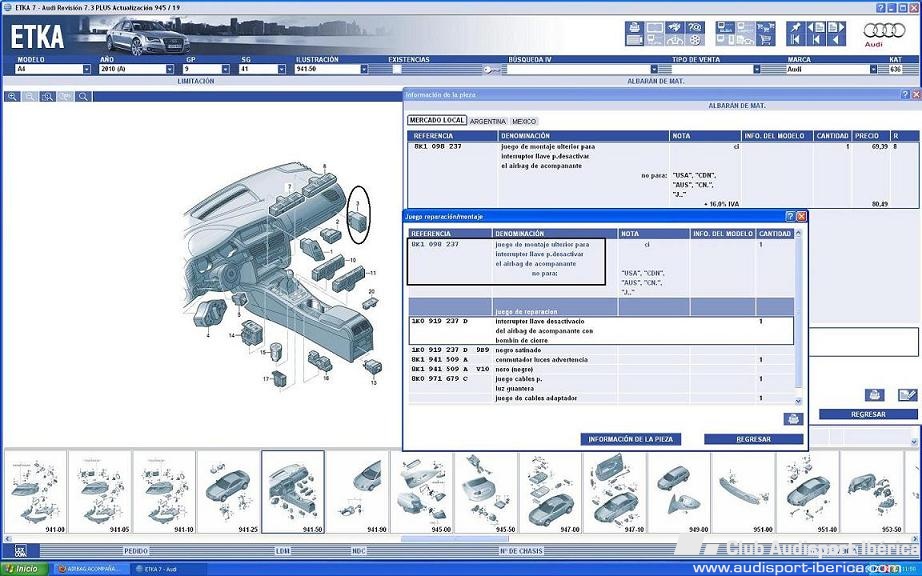Click the skip-to-start arrow icon in toolbar
The image size is (922, 576).
pyautogui.click(x=816, y=40)
